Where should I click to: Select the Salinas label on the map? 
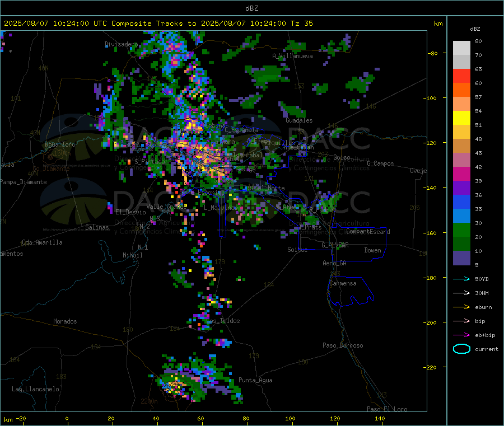pyautogui.click(x=97, y=227)
